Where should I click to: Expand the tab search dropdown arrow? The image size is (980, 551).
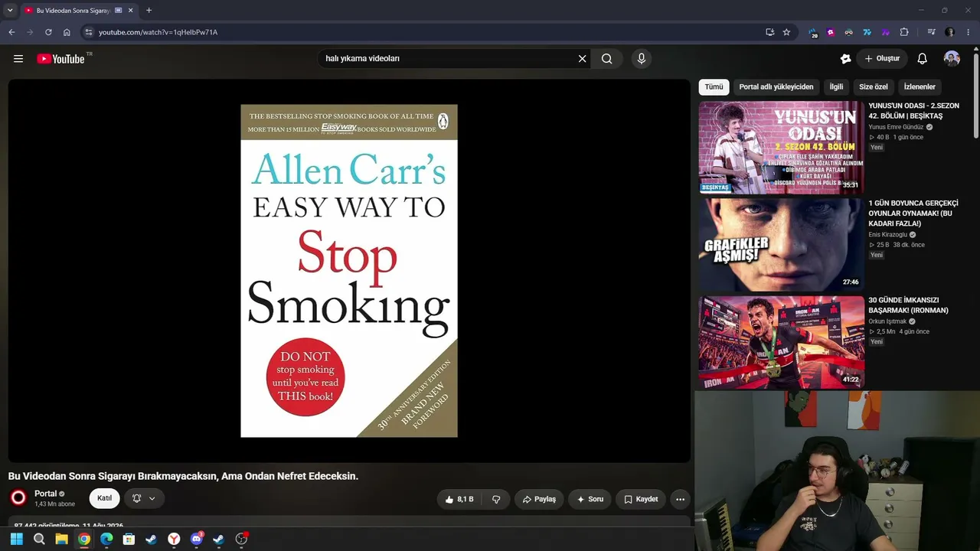click(10, 11)
